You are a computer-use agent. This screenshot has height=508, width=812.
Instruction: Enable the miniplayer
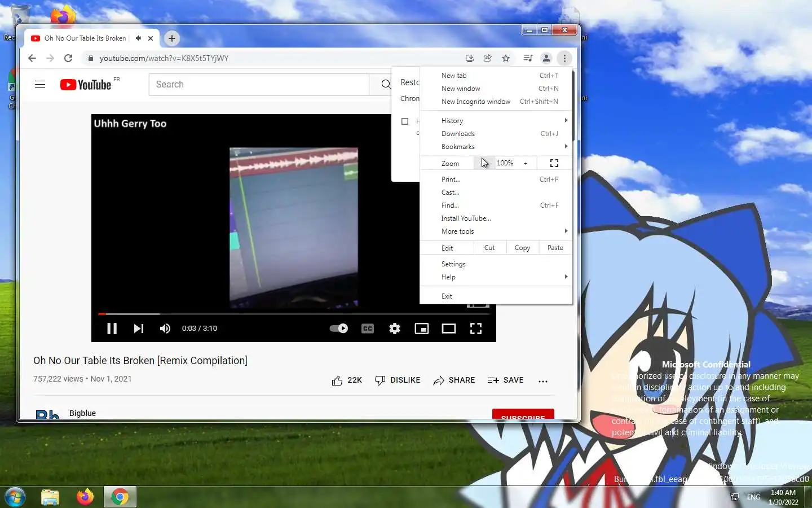[x=422, y=329]
